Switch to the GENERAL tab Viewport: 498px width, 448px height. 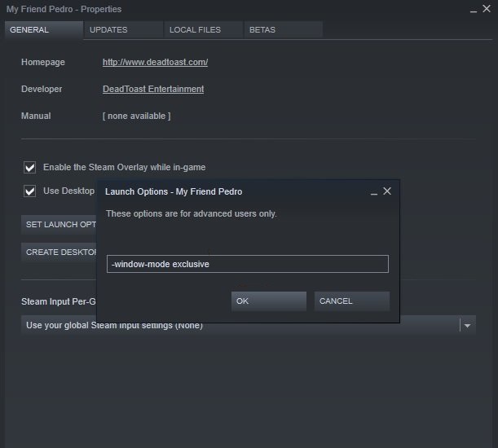[44, 30]
